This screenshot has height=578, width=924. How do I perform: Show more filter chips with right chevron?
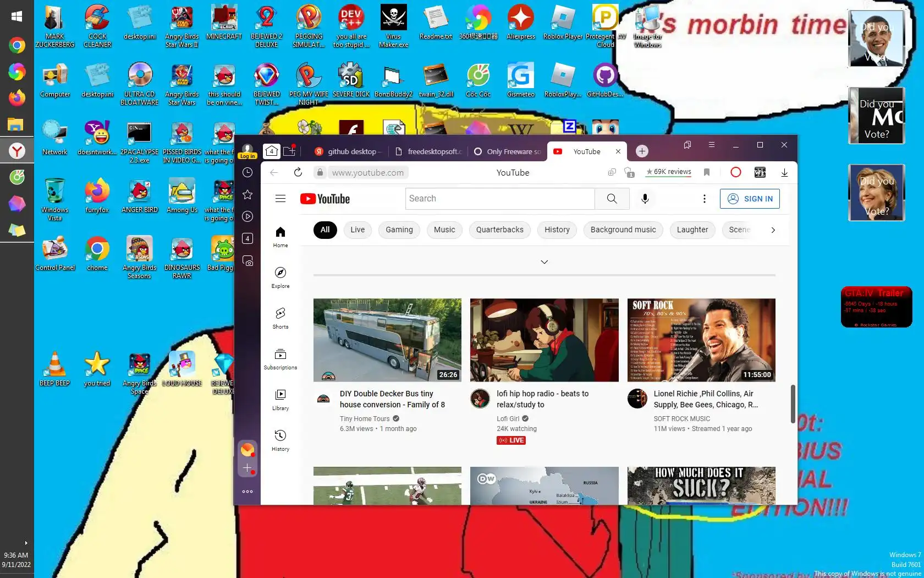pyautogui.click(x=773, y=230)
